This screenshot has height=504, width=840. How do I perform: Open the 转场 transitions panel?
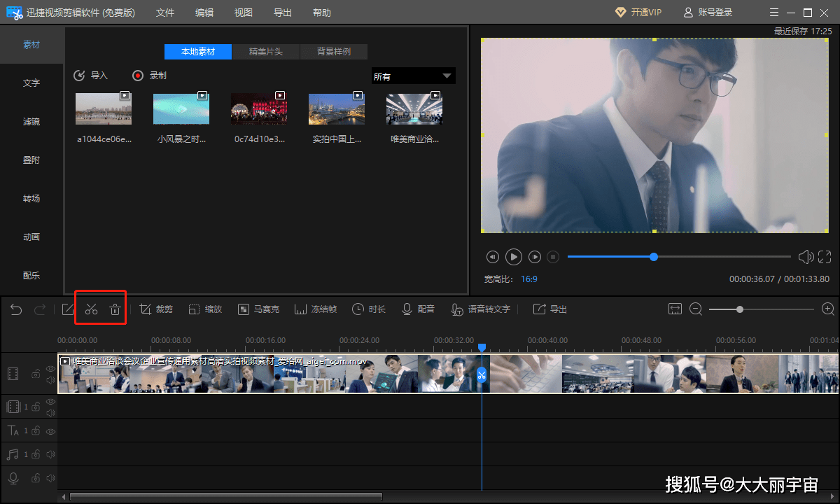31,199
